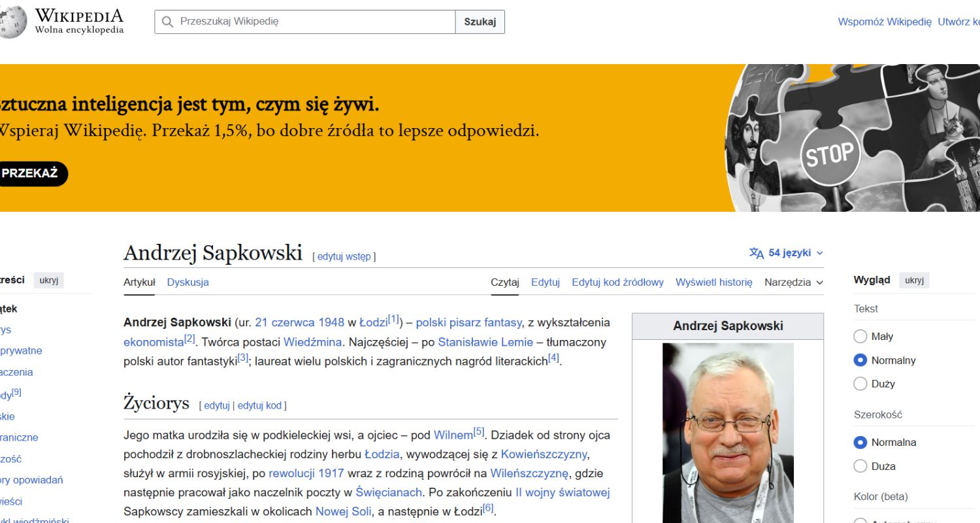This screenshot has width=980, height=523.
Task: Select Edytuj kod źródłowy
Action: pos(617,282)
